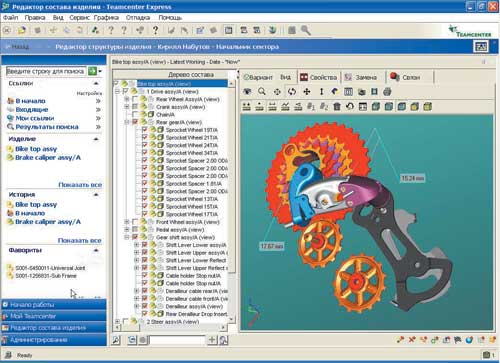Click the magnifier search icon in top toolbar
This screenshot has width=500, height=363.
pyautogui.click(x=306, y=30)
